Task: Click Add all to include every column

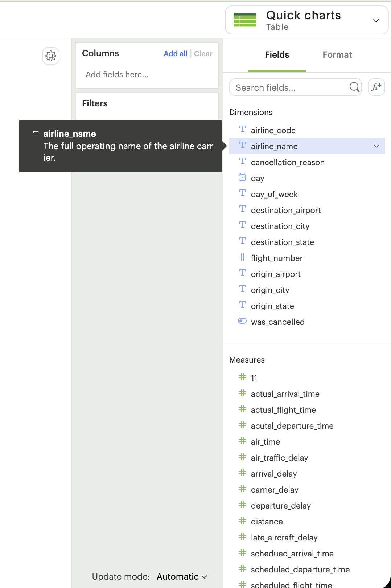Action: coord(176,53)
